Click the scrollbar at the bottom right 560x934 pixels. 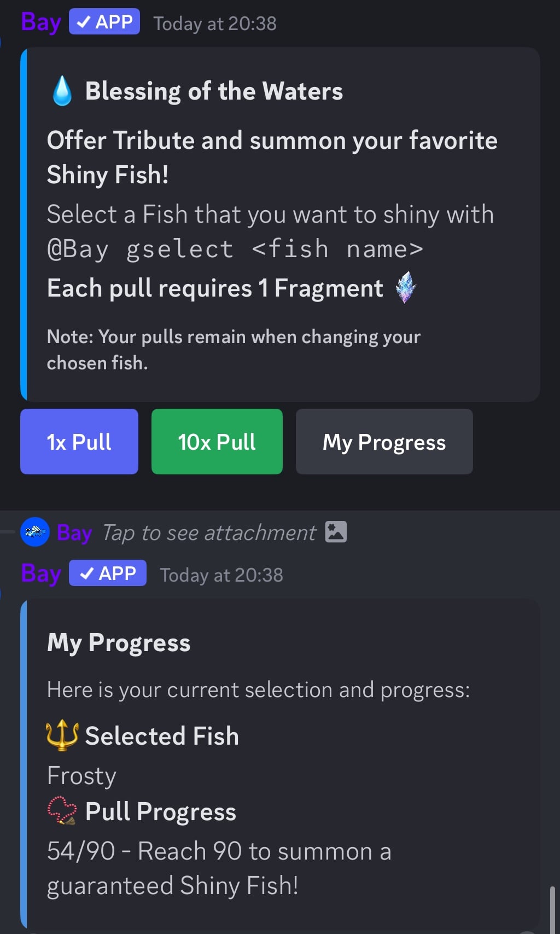click(552, 908)
